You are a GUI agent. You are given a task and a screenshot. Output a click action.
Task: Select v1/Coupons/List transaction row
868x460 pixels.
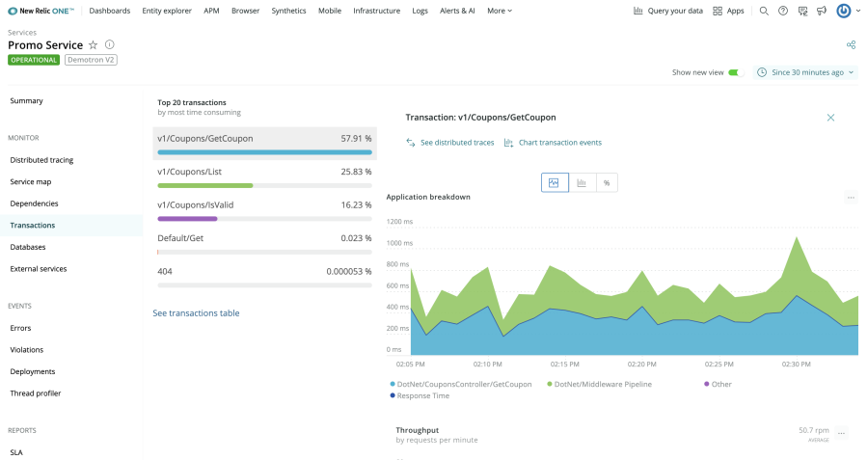pyautogui.click(x=264, y=177)
